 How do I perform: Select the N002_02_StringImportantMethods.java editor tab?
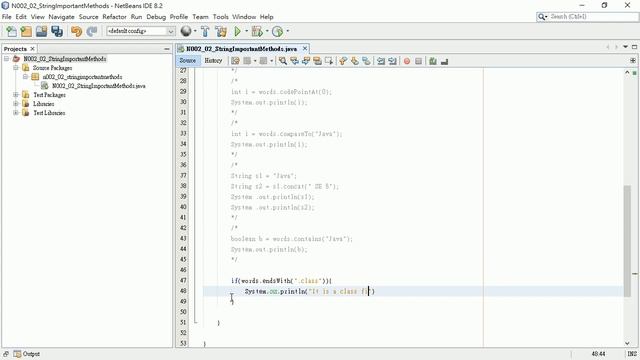point(241,49)
